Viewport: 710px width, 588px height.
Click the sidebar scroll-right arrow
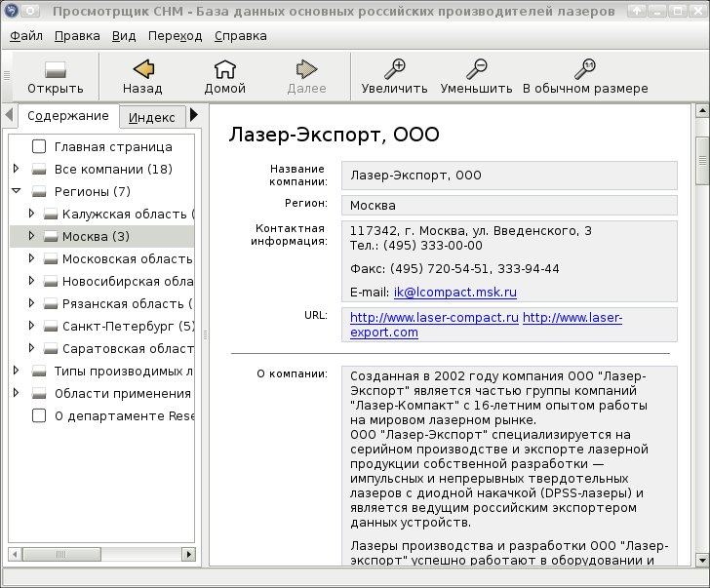pyautogui.click(x=188, y=554)
